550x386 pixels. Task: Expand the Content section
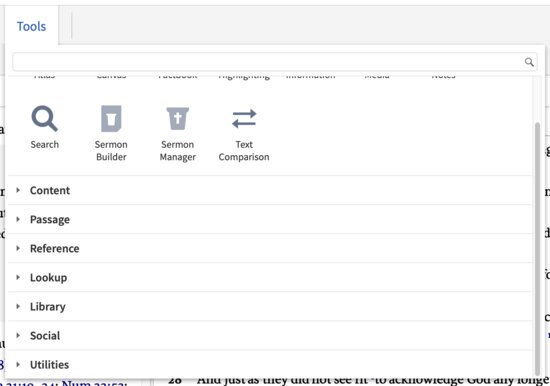coord(270,191)
